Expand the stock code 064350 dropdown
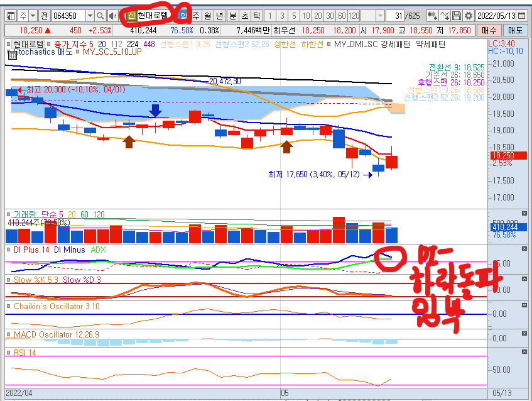Image resolution: width=532 pixels, height=401 pixels. click(x=90, y=16)
